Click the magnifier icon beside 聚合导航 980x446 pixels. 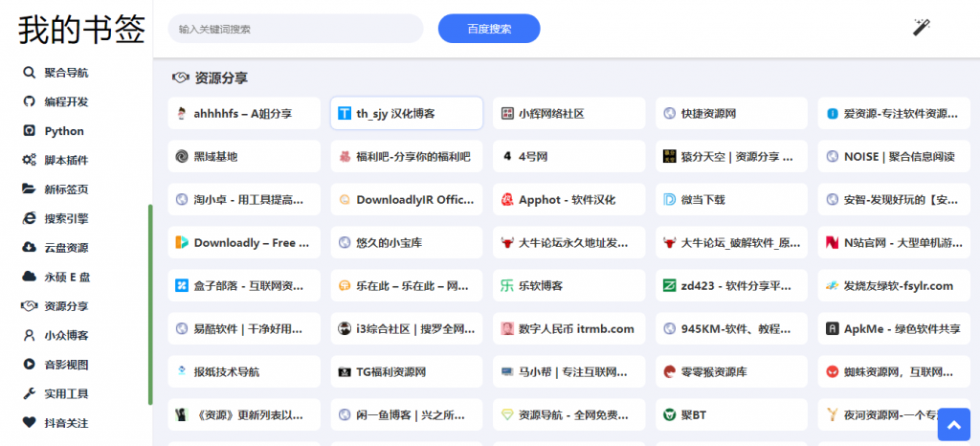pyautogui.click(x=29, y=73)
